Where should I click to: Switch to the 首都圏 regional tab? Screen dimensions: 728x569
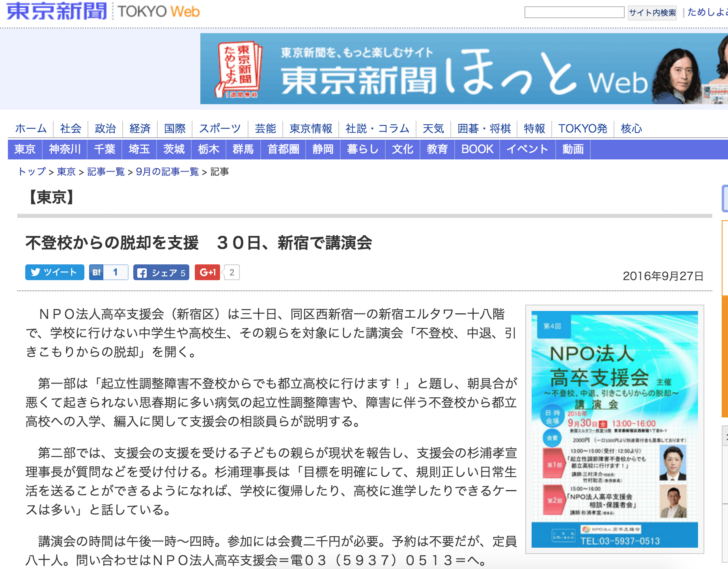click(x=283, y=149)
